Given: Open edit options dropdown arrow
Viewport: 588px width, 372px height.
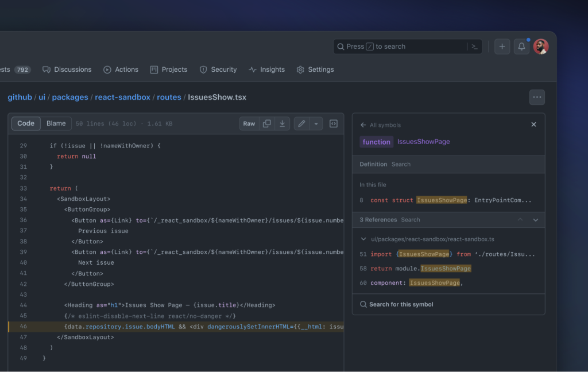Looking at the screenshot, I should point(316,123).
